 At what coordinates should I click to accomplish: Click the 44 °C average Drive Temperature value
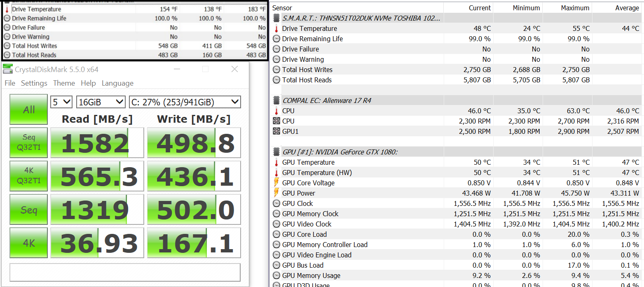click(x=631, y=28)
